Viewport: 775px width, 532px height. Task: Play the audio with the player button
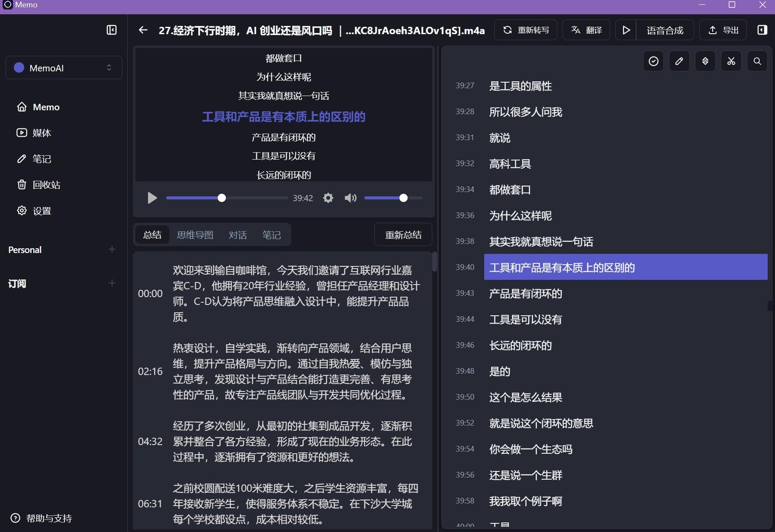(152, 198)
